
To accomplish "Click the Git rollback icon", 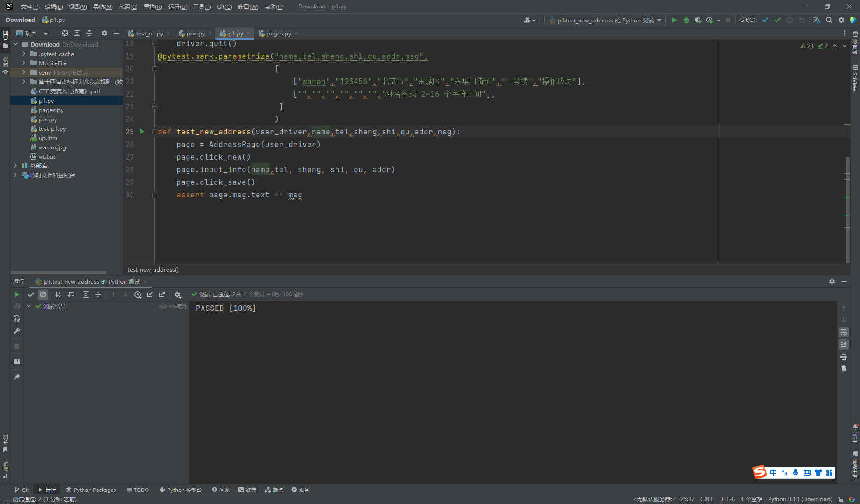I will 802,20.
